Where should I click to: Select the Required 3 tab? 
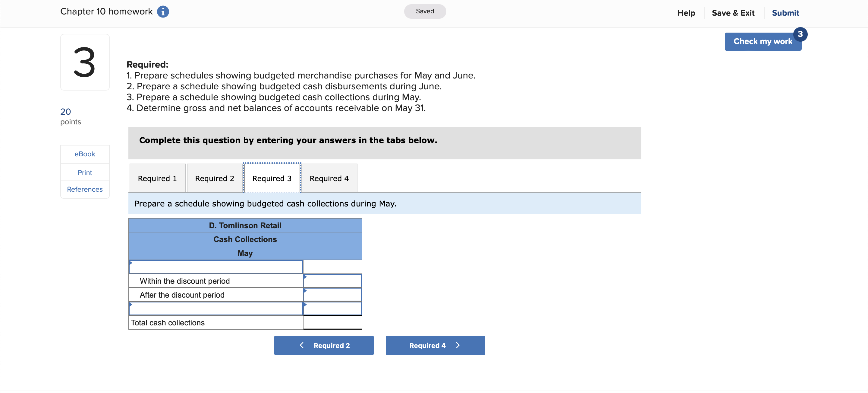click(272, 178)
